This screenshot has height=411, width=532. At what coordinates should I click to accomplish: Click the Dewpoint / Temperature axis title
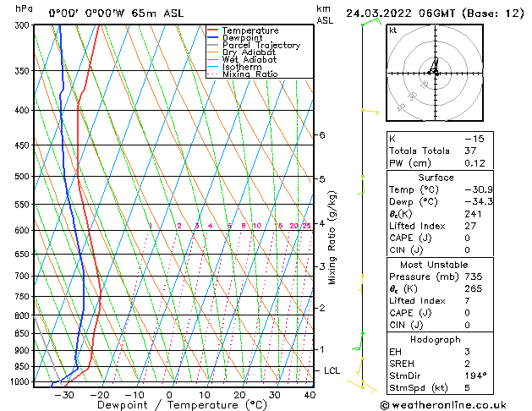[170, 406]
